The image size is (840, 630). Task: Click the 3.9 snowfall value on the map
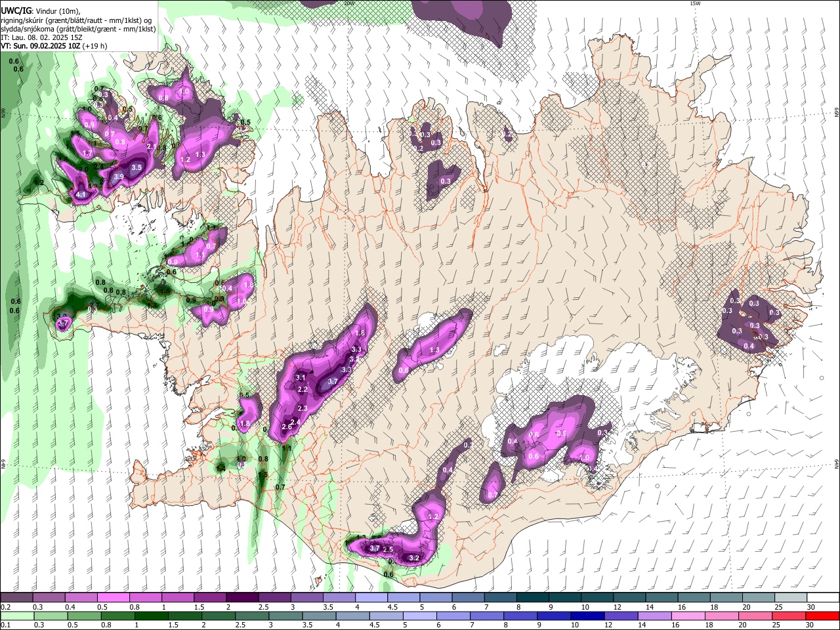(x=118, y=177)
